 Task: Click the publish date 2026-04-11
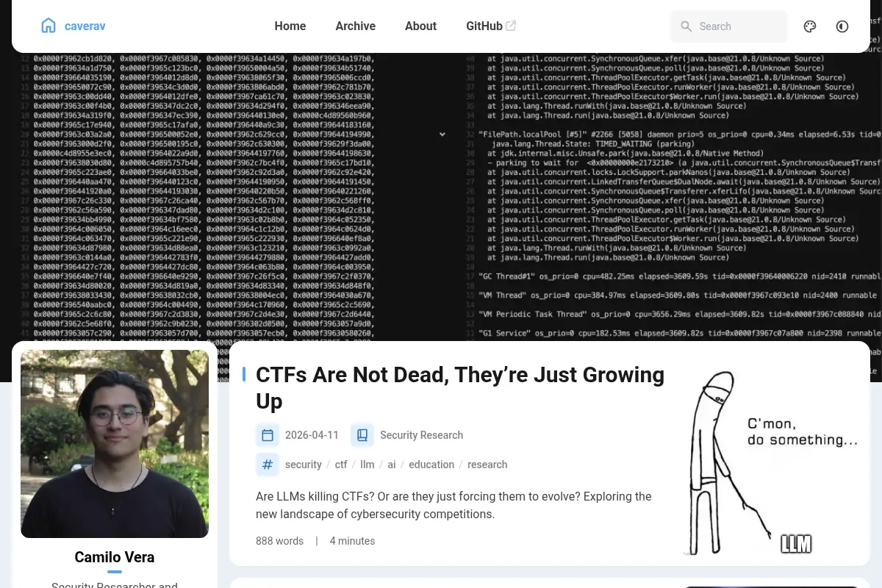click(312, 435)
